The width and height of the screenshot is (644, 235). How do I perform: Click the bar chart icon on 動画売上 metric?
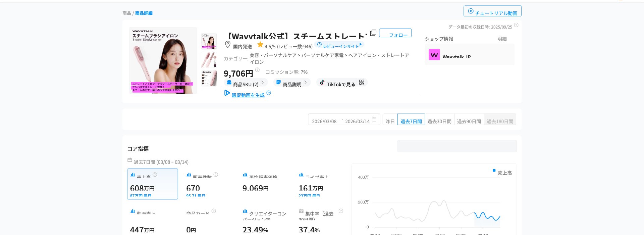tap(132, 211)
